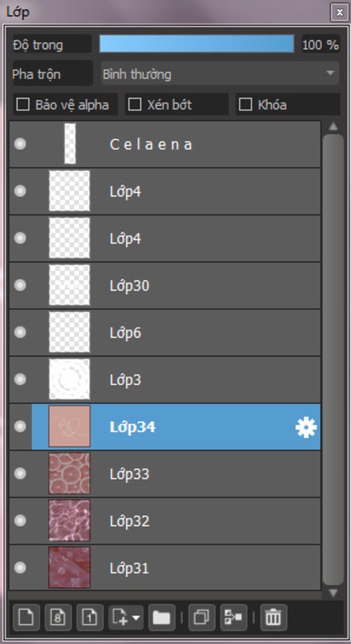The image size is (351, 644).
Task: Select the Lớp6 layer
Action: click(x=165, y=332)
